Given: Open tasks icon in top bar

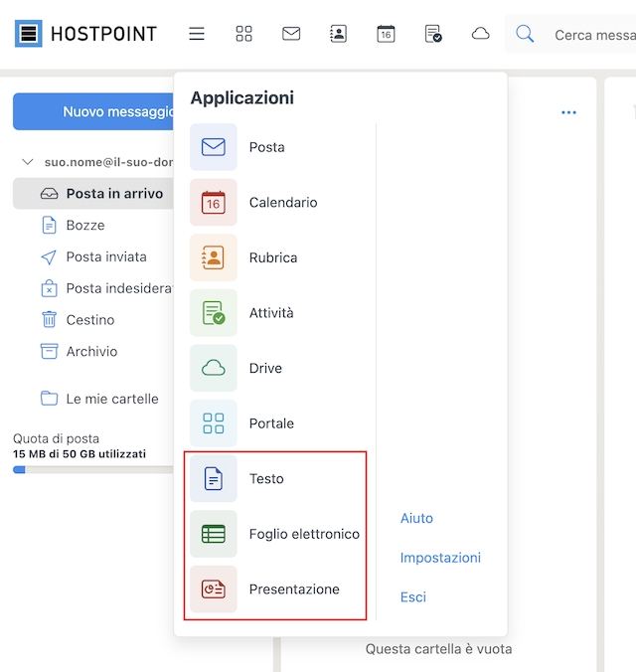Looking at the screenshot, I should [x=433, y=34].
